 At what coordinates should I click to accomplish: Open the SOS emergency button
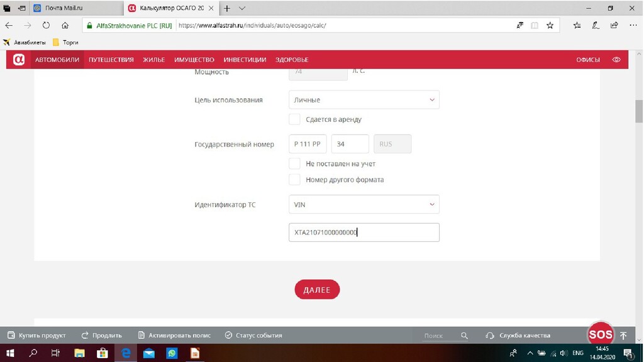(x=601, y=334)
